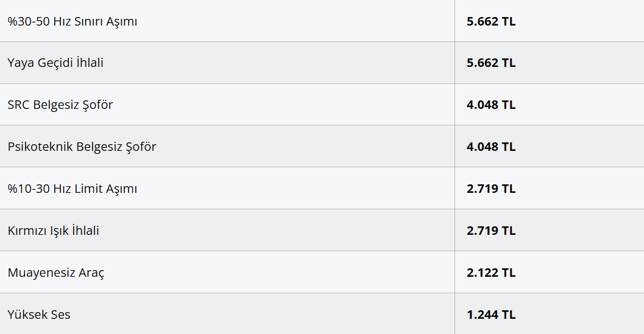Select the 5.662 TL fine for %30-50 speeding

(491, 21)
